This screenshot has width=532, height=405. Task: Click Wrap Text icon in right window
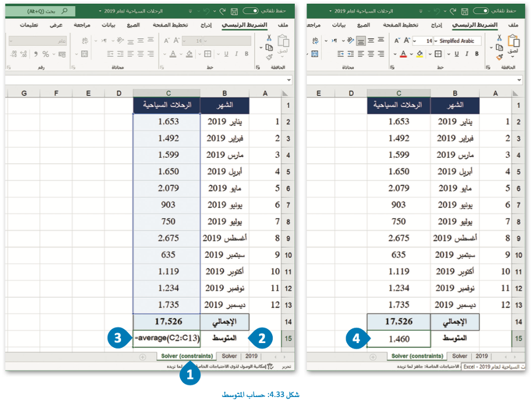click(x=315, y=40)
